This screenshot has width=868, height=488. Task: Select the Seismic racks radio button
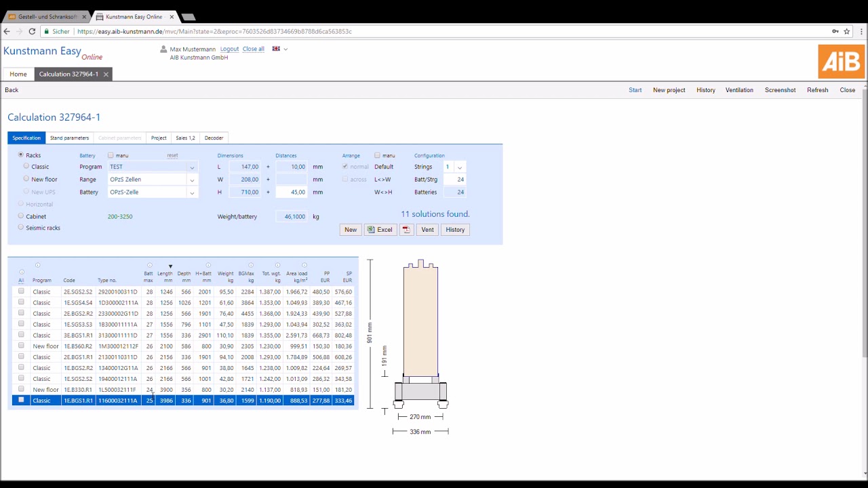tap(21, 228)
